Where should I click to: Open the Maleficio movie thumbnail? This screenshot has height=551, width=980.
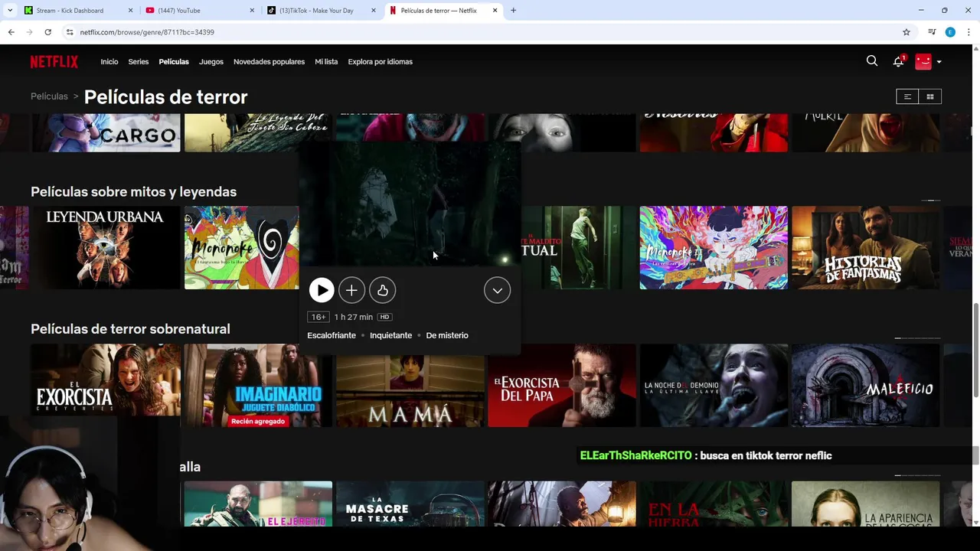pos(865,385)
